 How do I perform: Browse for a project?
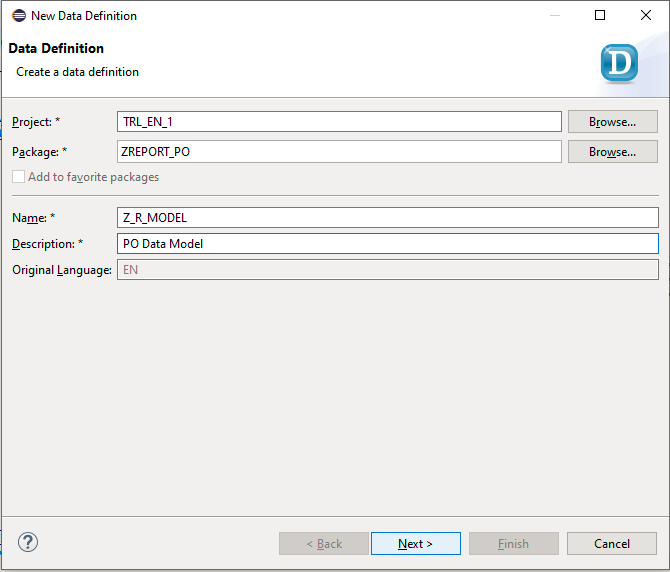point(612,122)
